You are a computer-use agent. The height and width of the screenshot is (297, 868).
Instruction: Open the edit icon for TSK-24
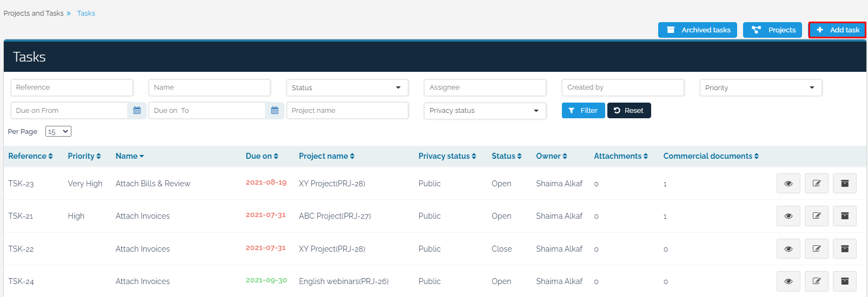816,281
